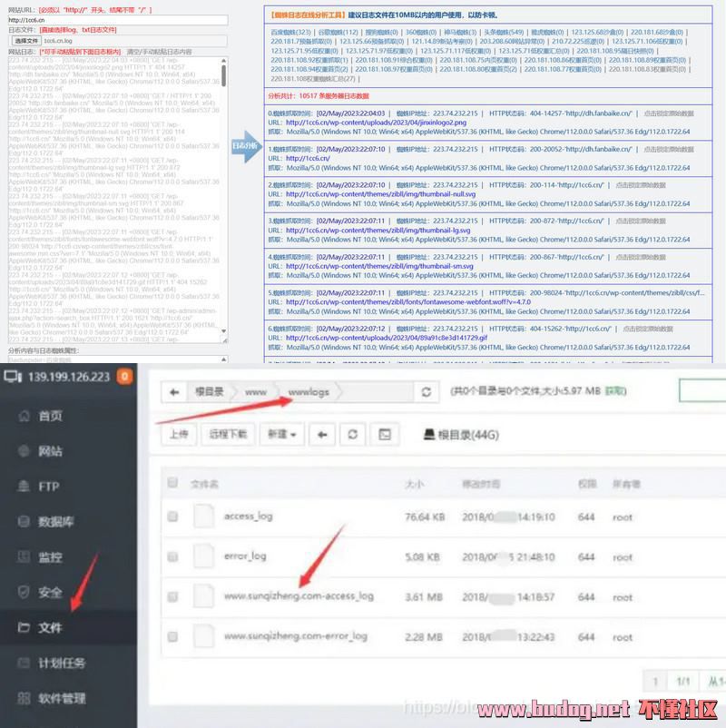Click 根目录(44G) disk entry
This screenshot has height=728, width=726.
click(461, 435)
